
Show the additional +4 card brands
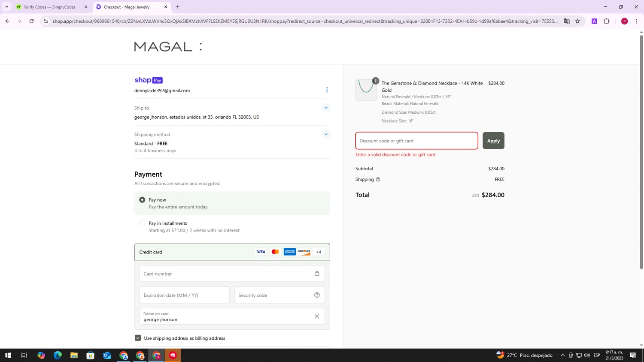(x=319, y=252)
